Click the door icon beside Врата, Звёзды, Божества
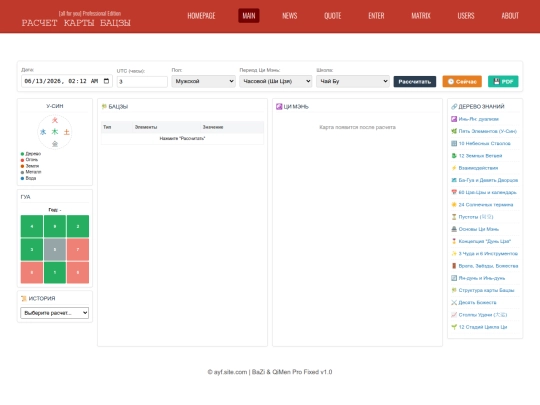The image size is (540, 405). (x=454, y=266)
